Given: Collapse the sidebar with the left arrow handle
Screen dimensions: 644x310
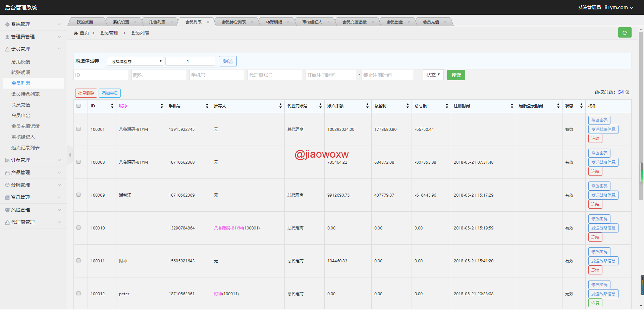Looking at the screenshot, I should point(70,155).
